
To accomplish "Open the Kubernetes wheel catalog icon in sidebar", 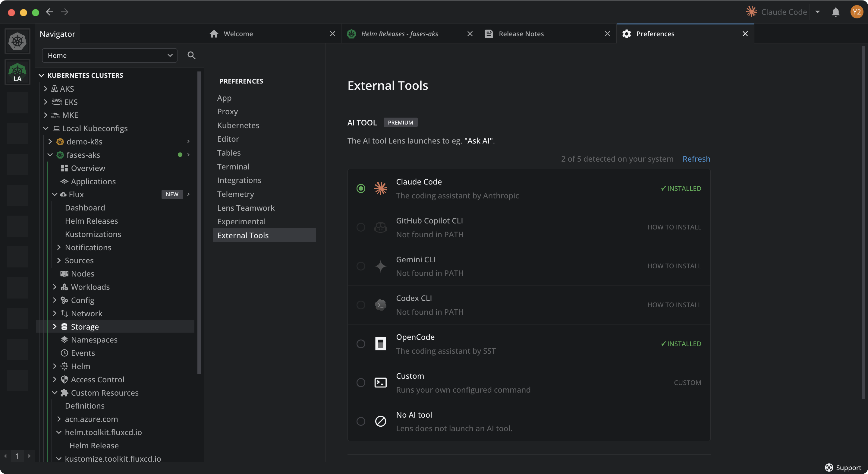I will (x=17, y=42).
